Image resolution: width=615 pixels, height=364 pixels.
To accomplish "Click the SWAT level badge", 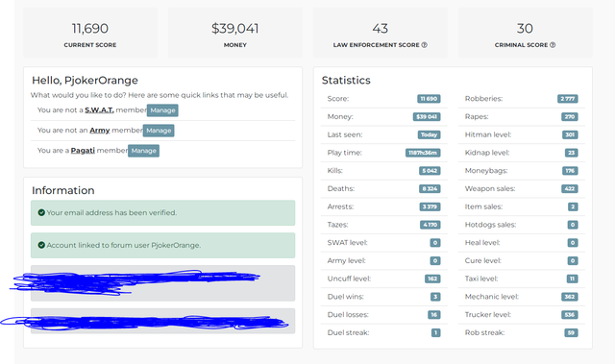I will 435,243.
